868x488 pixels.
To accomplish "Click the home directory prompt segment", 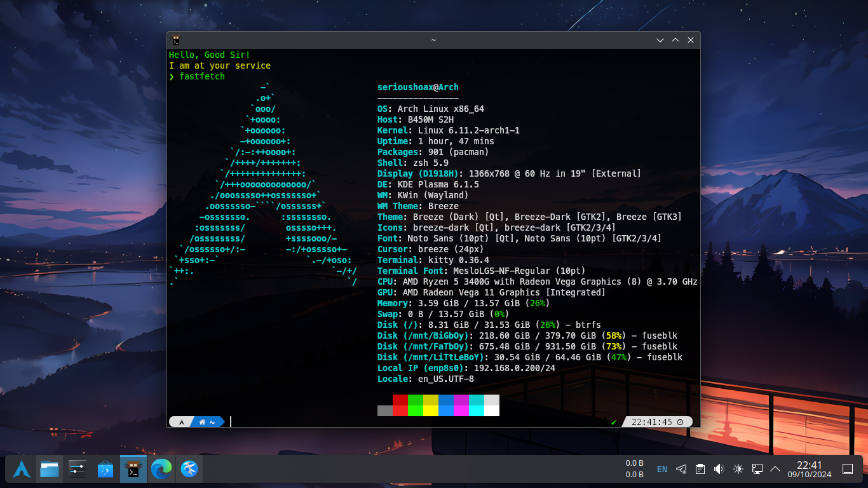I will click(208, 422).
